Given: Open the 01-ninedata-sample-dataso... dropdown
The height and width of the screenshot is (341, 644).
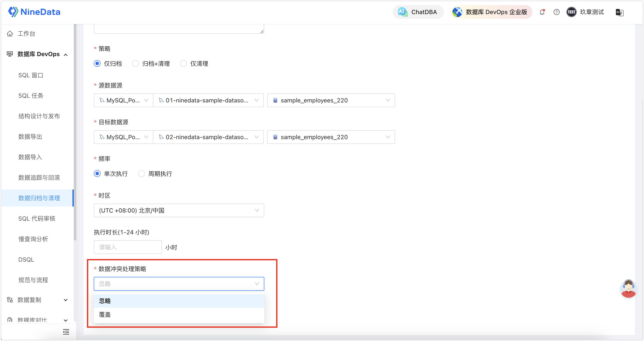Looking at the screenshot, I should (208, 100).
